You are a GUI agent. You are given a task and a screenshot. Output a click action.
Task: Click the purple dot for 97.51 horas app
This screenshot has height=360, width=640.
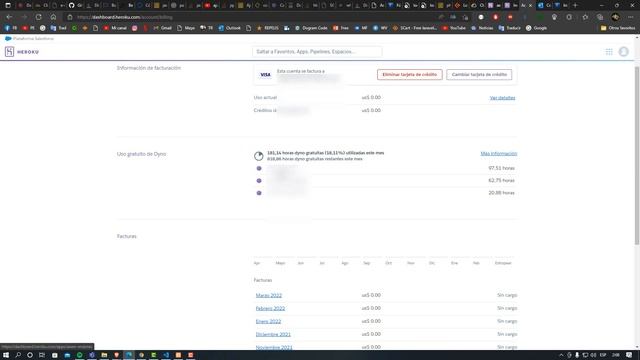[x=259, y=168]
